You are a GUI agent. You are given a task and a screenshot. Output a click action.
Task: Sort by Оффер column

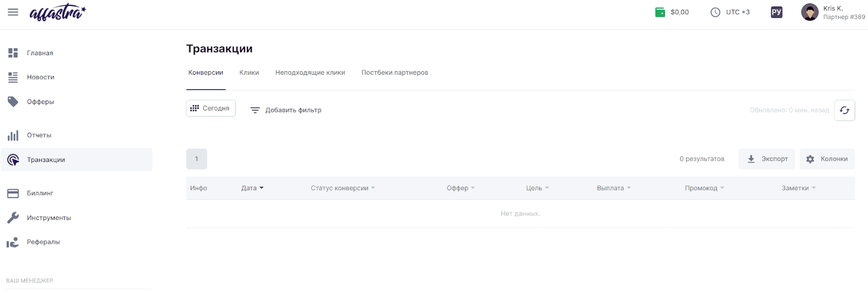[461, 188]
